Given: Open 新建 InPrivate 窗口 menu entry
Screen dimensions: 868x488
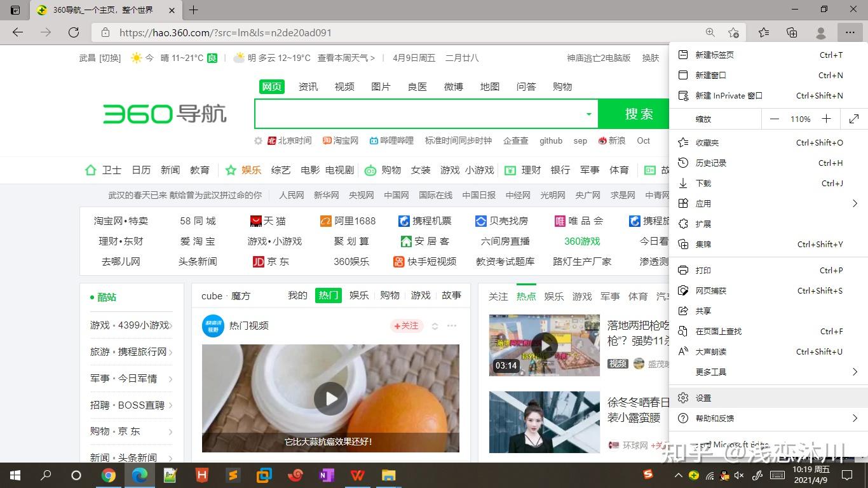Looking at the screenshot, I should pyautogui.click(x=769, y=96).
